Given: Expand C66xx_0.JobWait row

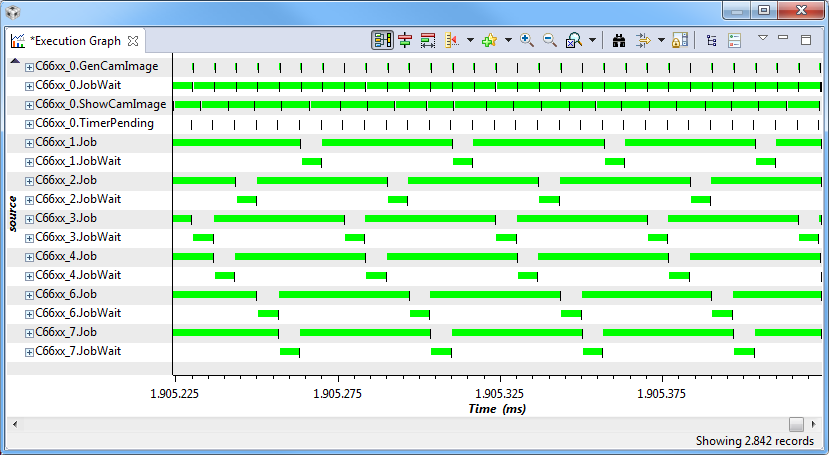Looking at the screenshot, I should pos(30,86).
